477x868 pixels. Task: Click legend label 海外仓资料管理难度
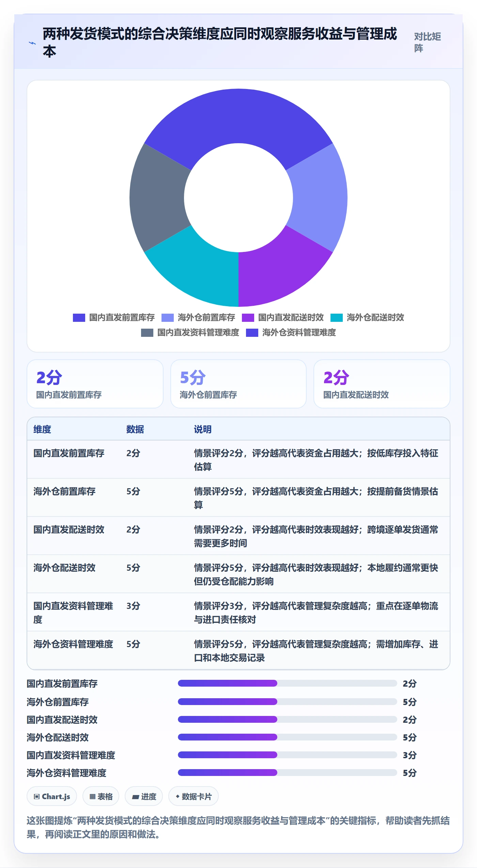coord(299,332)
